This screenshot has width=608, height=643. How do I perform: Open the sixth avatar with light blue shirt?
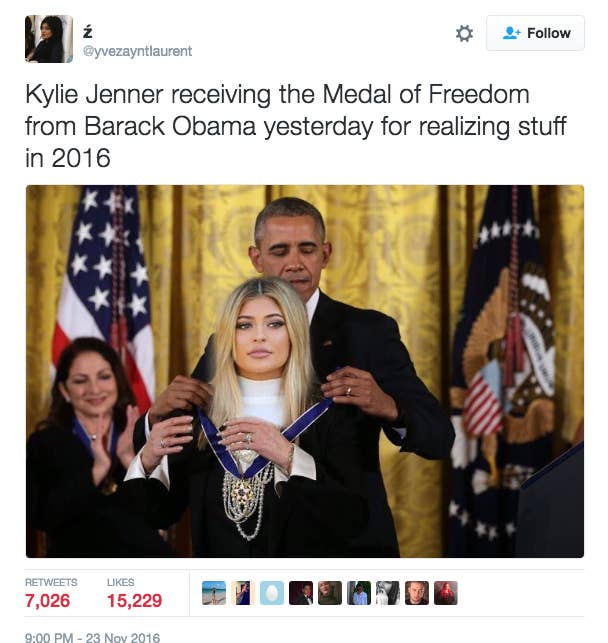(x=359, y=593)
